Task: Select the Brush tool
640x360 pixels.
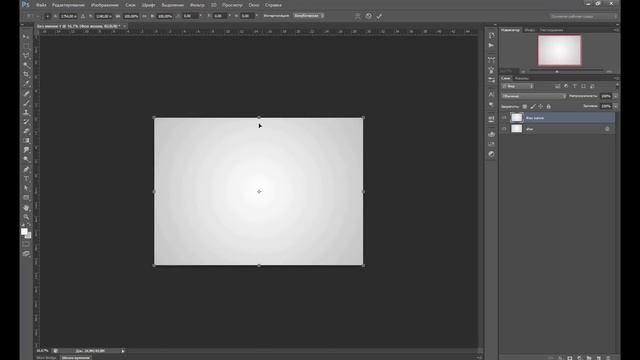Action: pyautogui.click(x=26, y=103)
